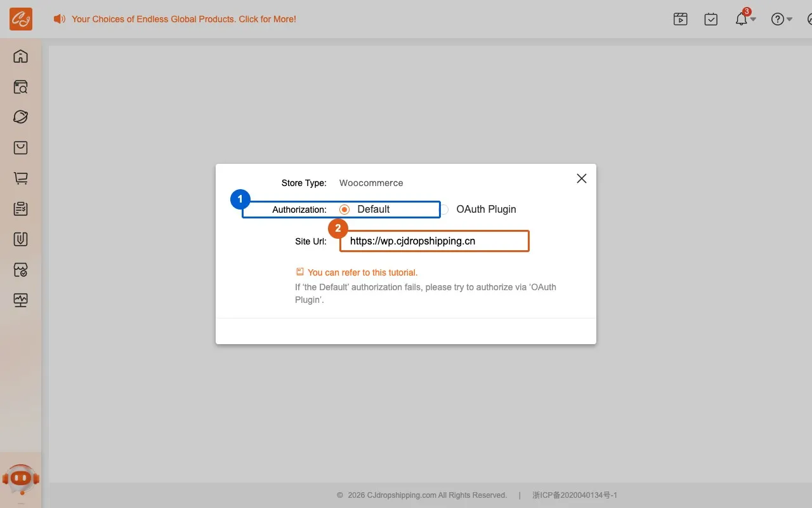Click the Woocommerce store type text
The image size is (812, 508).
(x=371, y=183)
